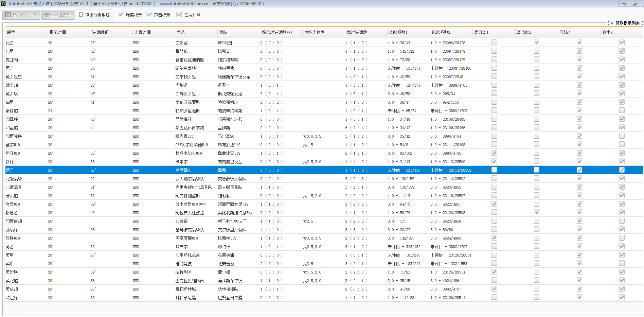Click the Autobetsoft logo in title bar
Screen dimensions: 644x317
(3, 4)
